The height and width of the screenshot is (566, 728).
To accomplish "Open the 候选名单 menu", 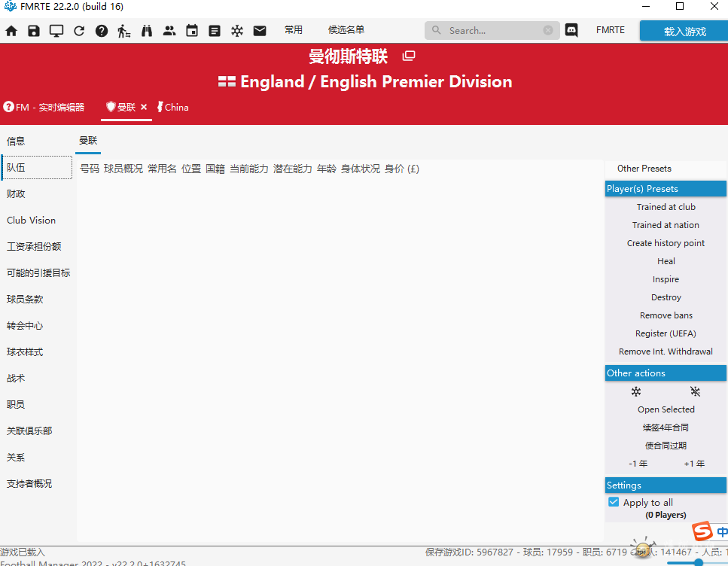I will (x=346, y=30).
